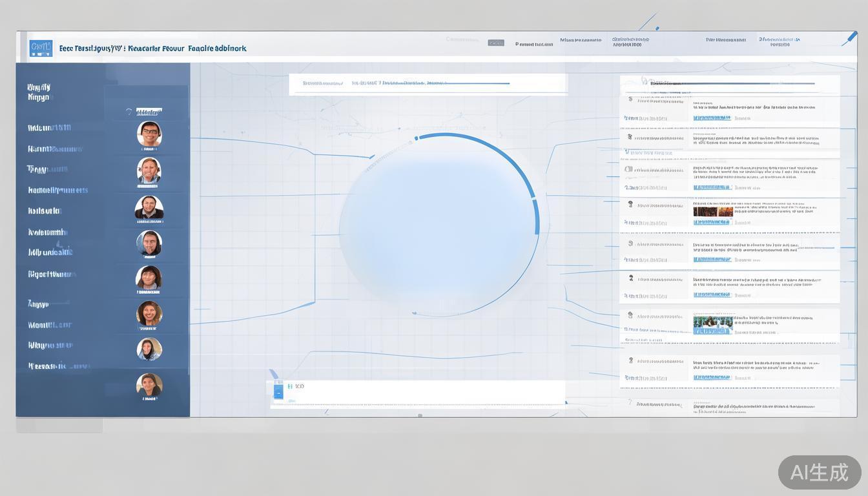Click the blue highlighted link in sixth list entry

pos(712,294)
